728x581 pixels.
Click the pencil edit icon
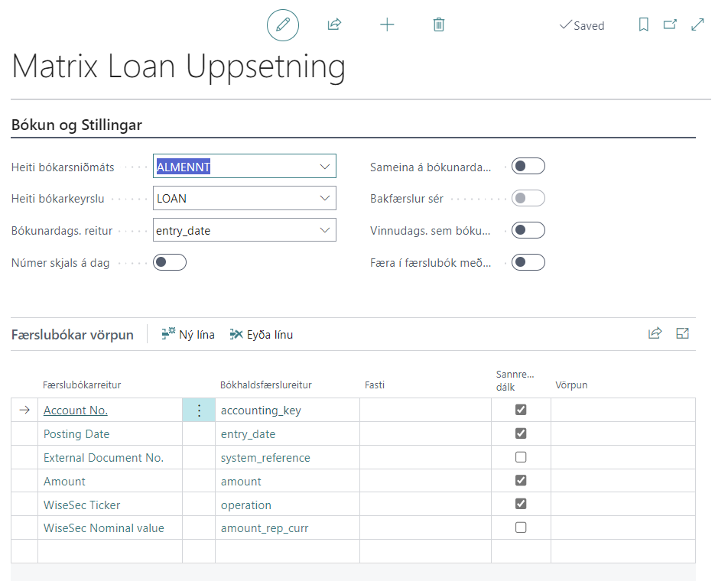282,25
